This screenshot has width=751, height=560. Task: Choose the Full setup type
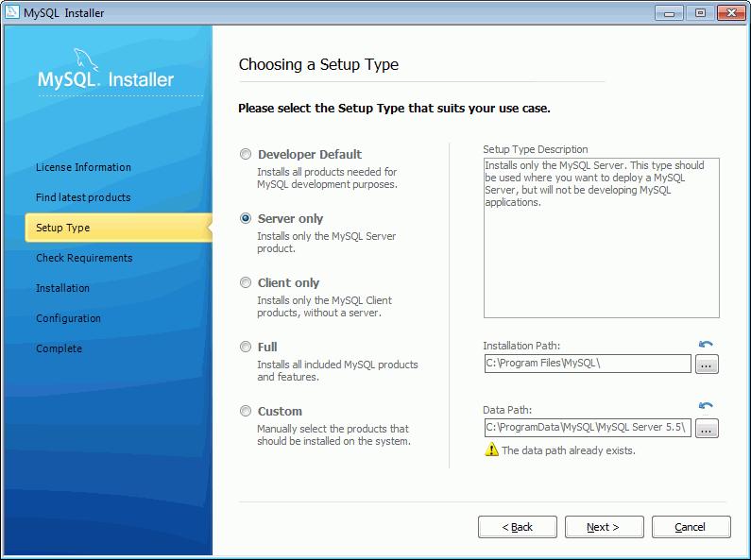click(x=246, y=347)
